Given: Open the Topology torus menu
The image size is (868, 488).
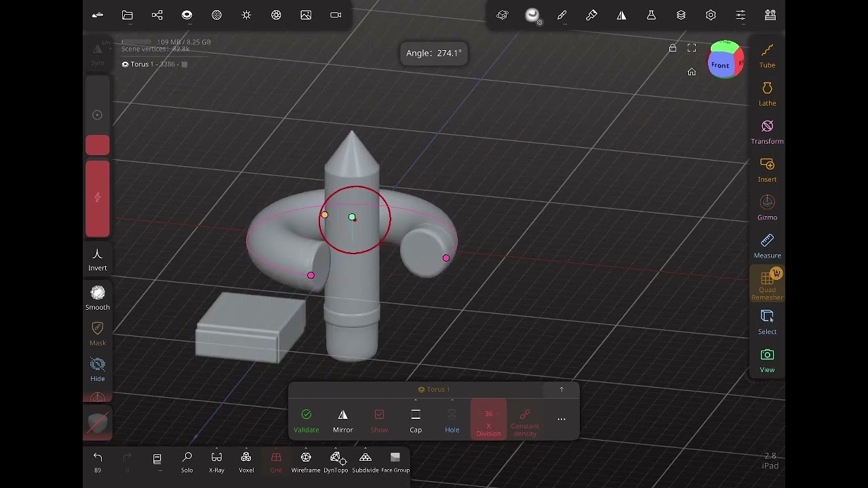Looking at the screenshot, I should [187, 15].
